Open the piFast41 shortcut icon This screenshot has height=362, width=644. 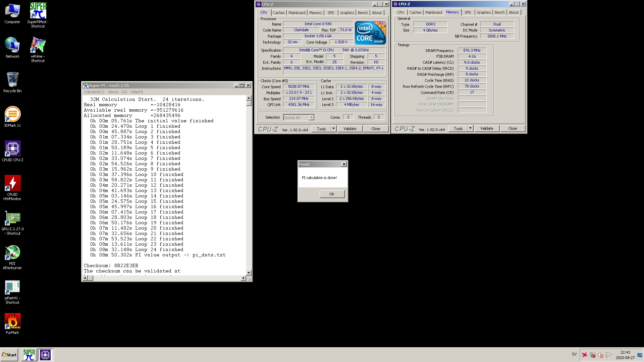click(12, 292)
